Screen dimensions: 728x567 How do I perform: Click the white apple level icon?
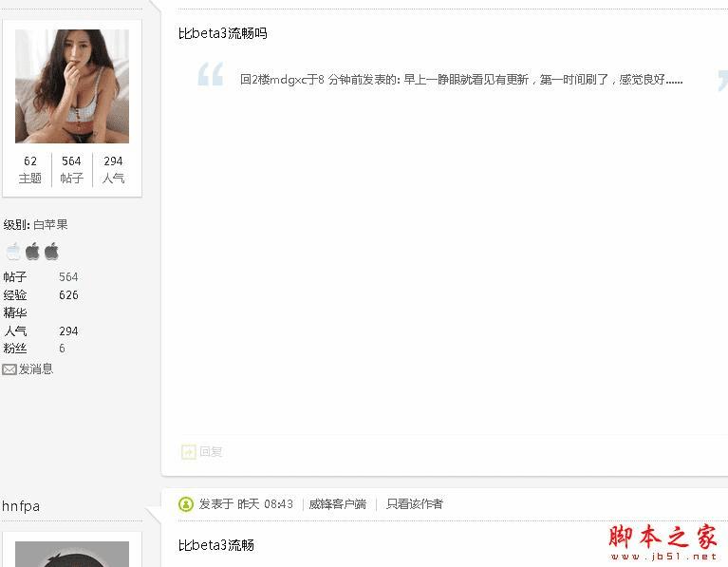pos(13,252)
